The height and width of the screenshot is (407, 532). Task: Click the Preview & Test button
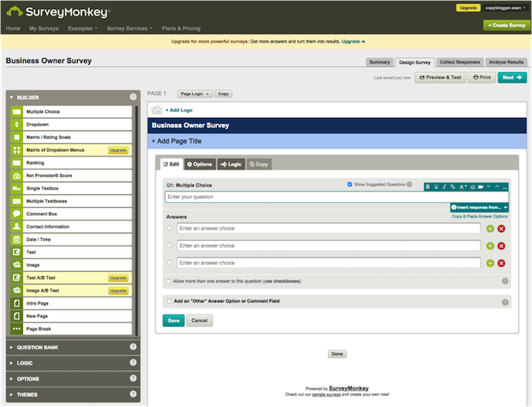coord(440,77)
